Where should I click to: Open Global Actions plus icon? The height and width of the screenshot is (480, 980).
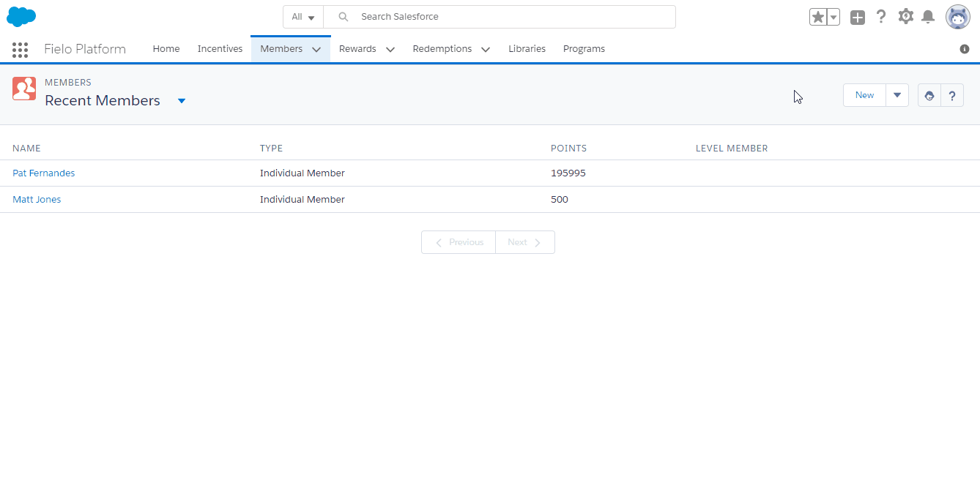click(858, 18)
